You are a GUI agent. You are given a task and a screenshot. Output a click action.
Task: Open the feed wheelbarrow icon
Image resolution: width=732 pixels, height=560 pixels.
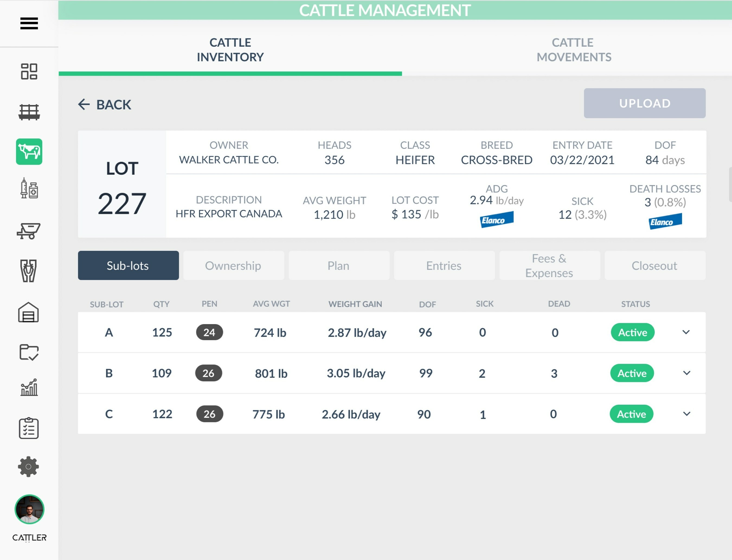point(29,231)
